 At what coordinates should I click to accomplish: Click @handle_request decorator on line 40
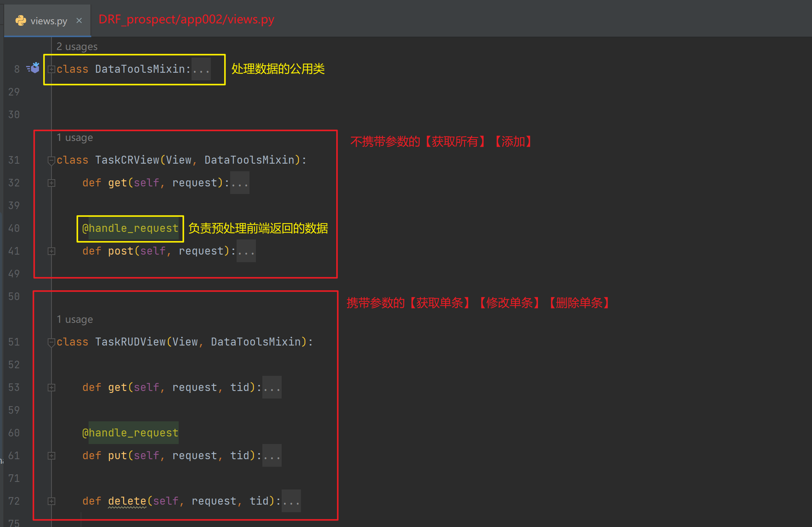130,228
